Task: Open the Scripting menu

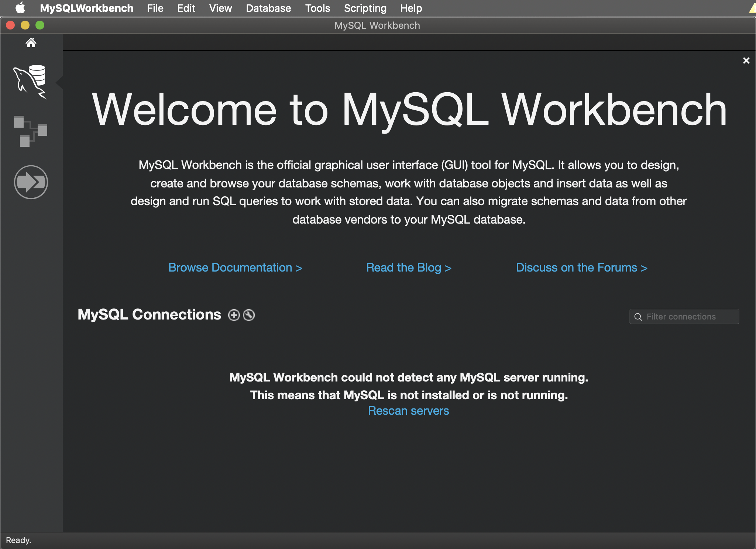Action: coord(365,8)
